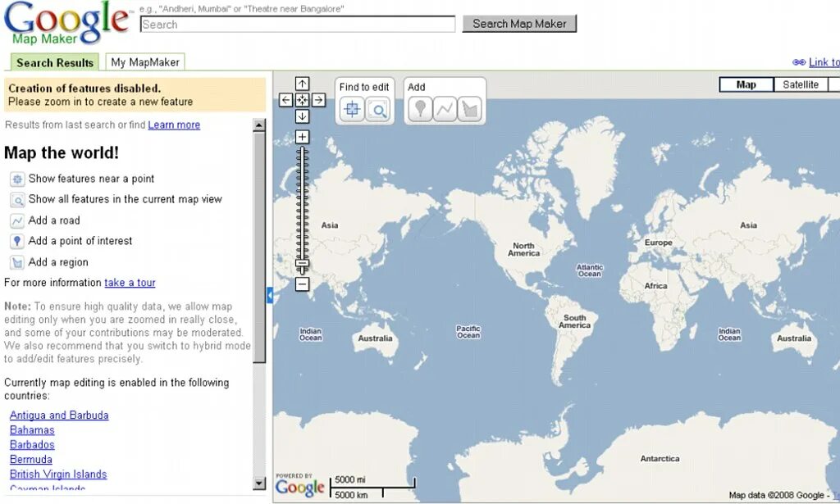Click the Pacific Ocean map label
The width and height of the screenshot is (840, 504).
(x=468, y=332)
